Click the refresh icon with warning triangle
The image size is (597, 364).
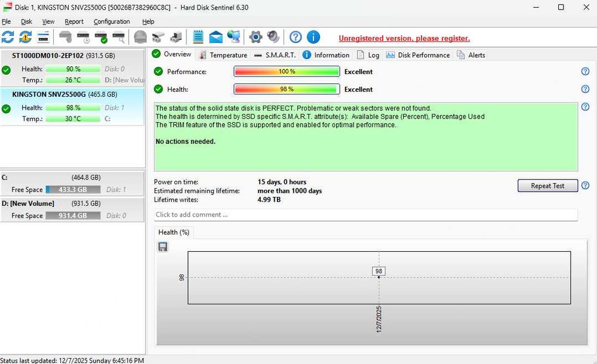point(26,37)
